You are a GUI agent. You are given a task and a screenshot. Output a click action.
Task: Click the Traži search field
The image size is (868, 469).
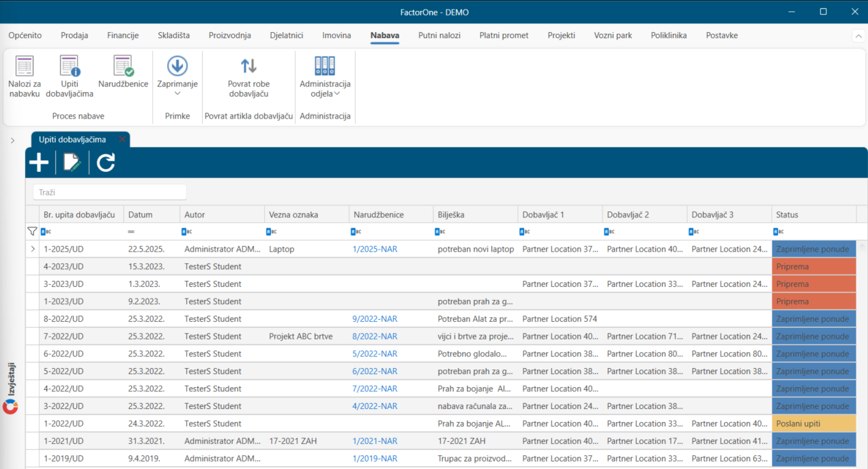click(x=110, y=192)
